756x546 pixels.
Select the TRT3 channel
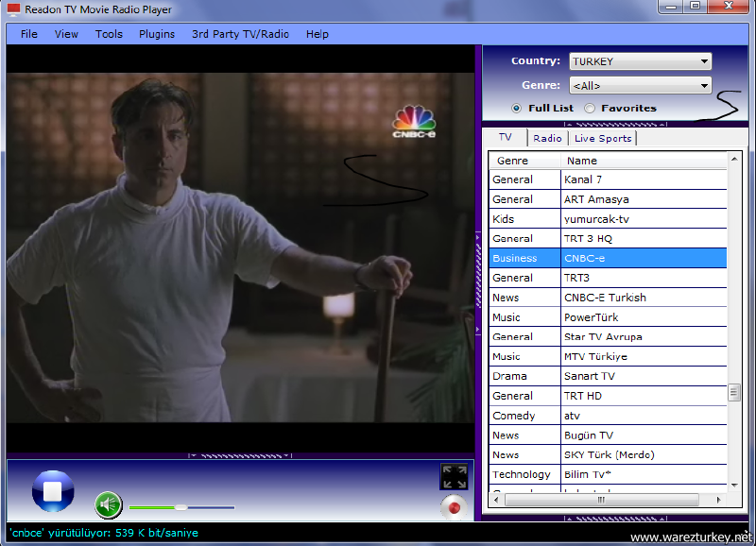pyautogui.click(x=608, y=278)
